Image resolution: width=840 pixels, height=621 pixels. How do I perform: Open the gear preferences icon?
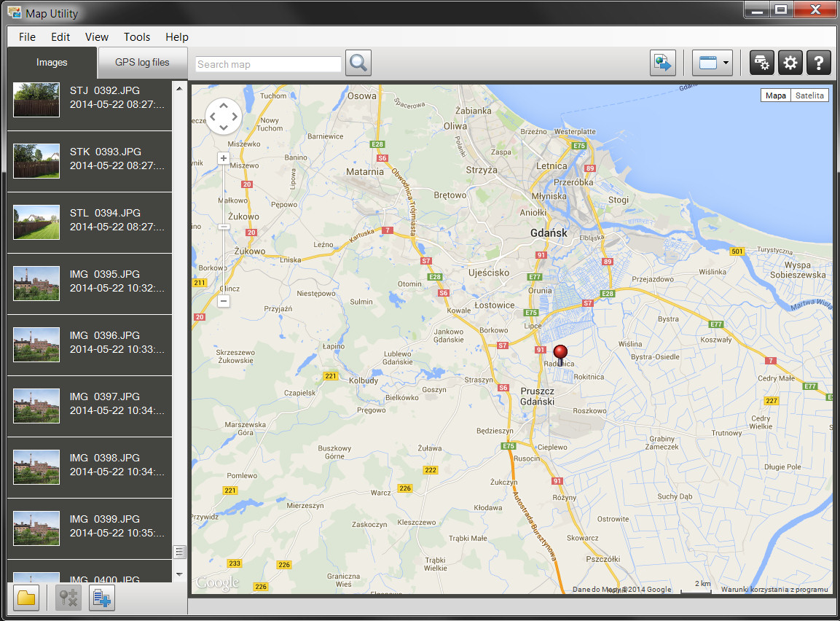point(790,63)
